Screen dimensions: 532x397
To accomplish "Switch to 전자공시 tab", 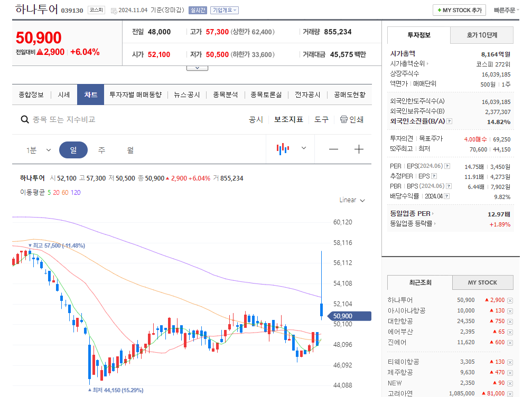I will tap(307, 94).
